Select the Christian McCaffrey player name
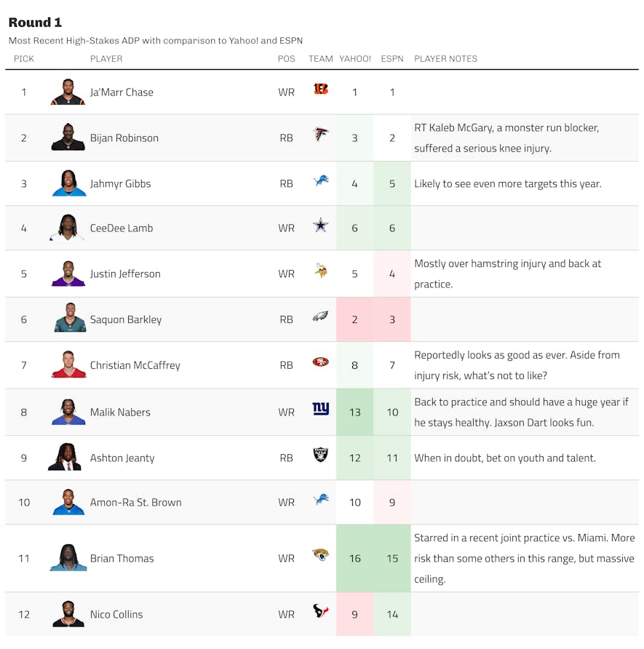This screenshot has width=644, height=649. click(x=135, y=365)
